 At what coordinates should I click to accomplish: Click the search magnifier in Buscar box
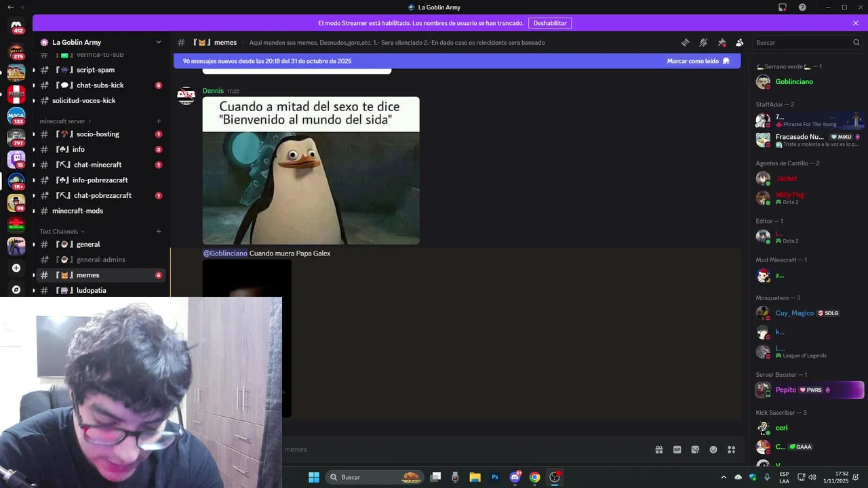tap(856, 42)
